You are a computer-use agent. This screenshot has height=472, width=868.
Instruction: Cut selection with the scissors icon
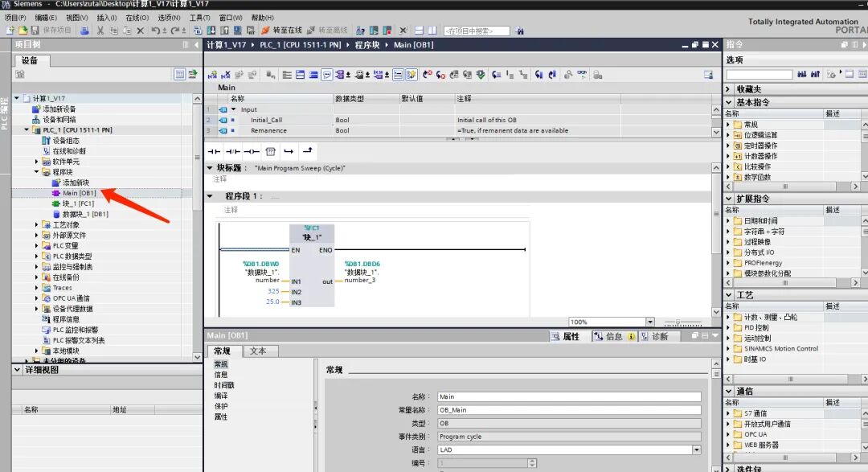click(x=100, y=31)
